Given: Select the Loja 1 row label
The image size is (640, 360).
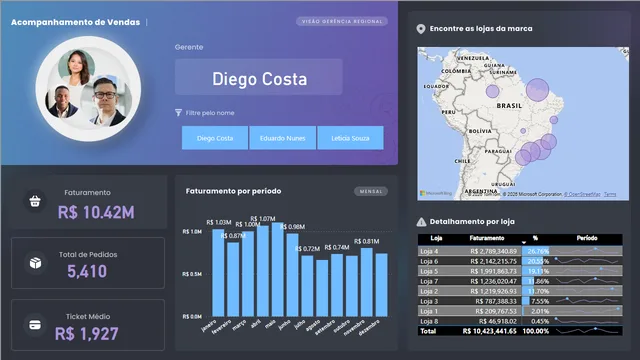Looking at the screenshot, I should [429, 311].
